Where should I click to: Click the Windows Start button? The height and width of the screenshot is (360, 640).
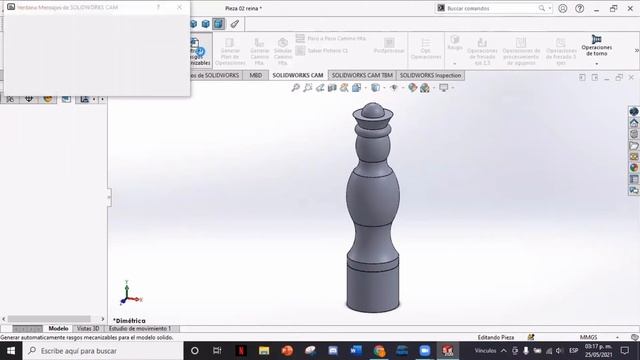[x=11, y=351]
